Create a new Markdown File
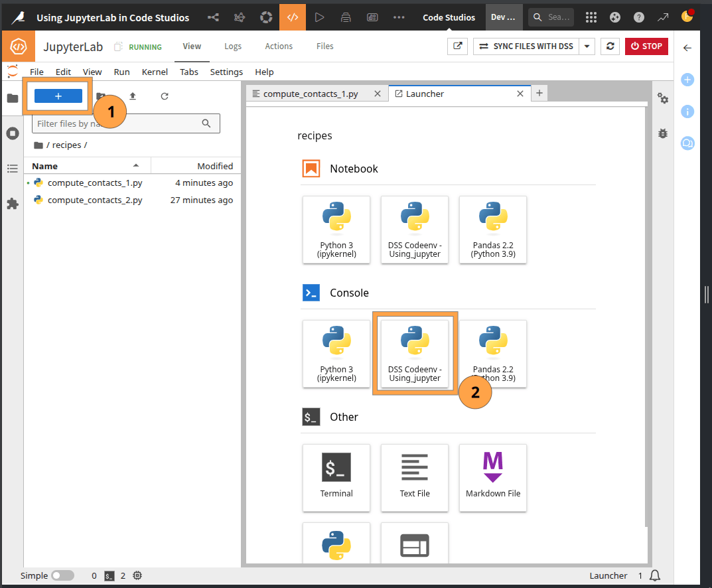Screen dimensions: 712x588 [x=492, y=478]
